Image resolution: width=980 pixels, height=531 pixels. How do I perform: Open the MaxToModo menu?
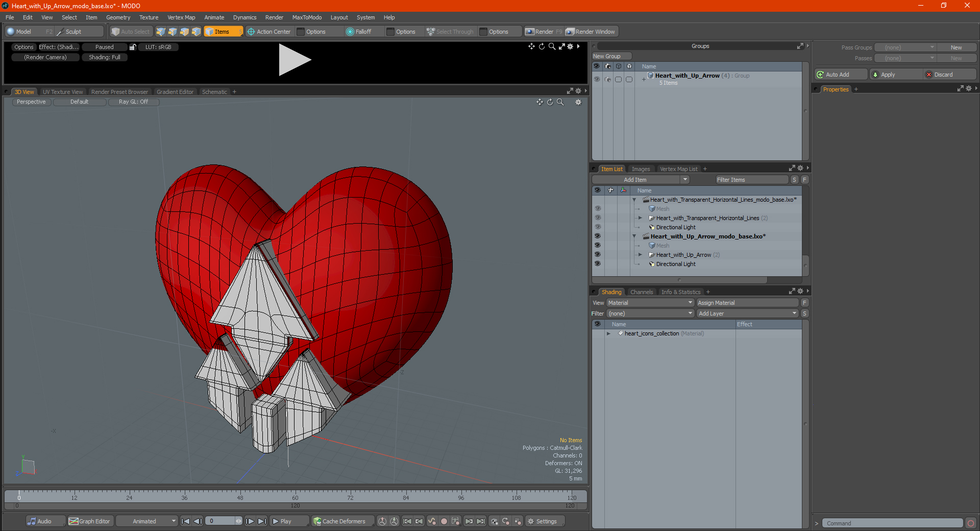307,17
